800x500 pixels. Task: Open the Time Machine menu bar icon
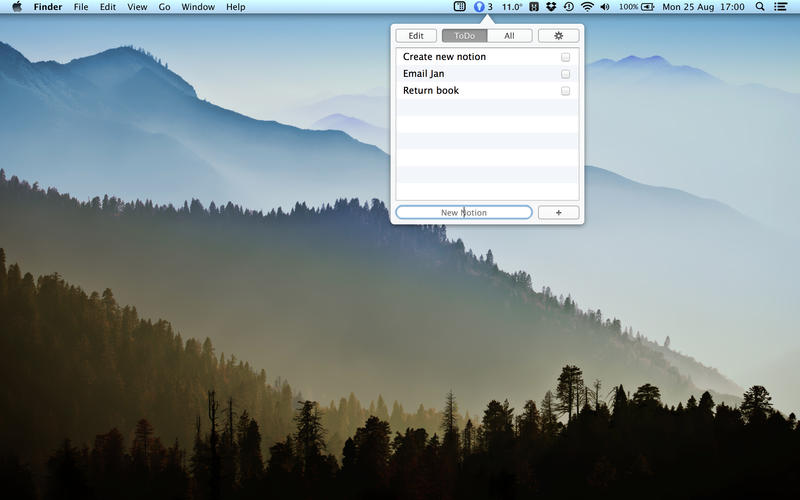[568, 7]
